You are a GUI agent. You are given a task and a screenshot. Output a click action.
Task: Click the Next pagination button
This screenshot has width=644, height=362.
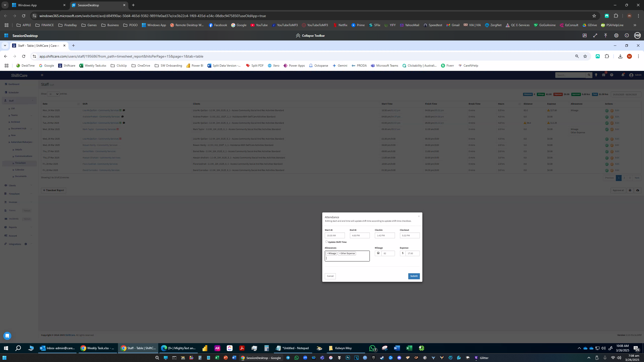click(x=637, y=178)
